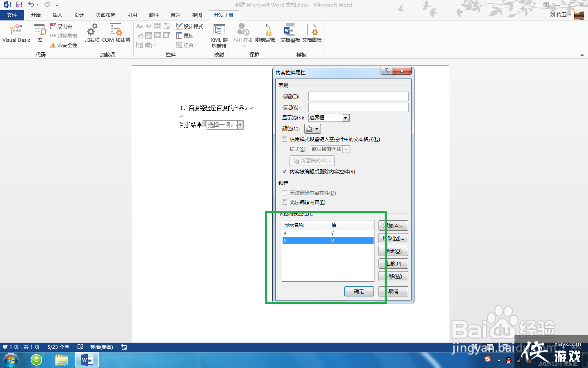The image size is (588, 368).
Task: Open Document Template (文档模板)
Action: (290, 33)
